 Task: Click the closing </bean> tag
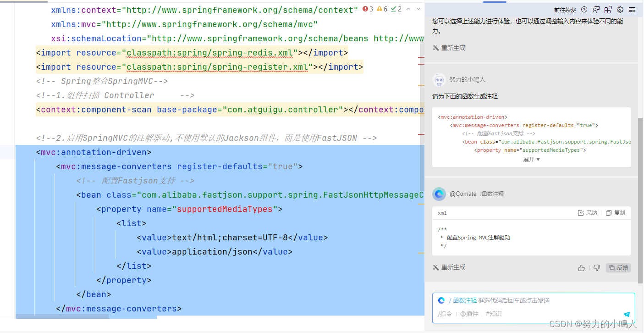click(x=94, y=294)
